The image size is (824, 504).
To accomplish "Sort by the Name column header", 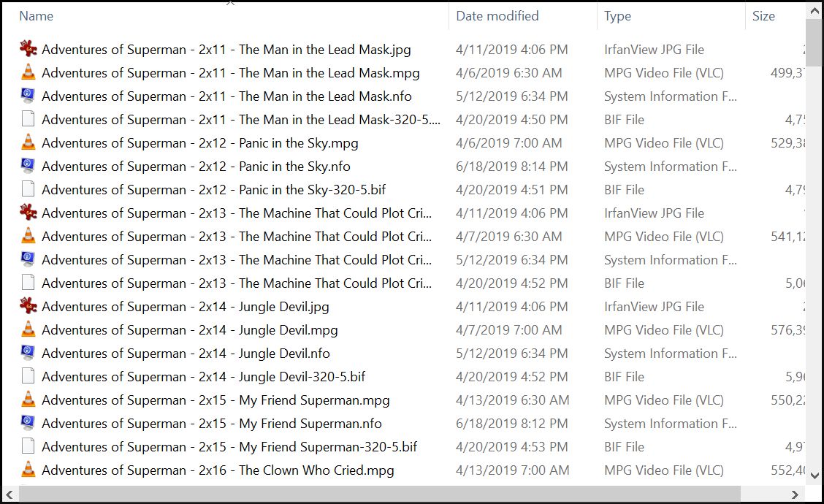I will pyautogui.click(x=36, y=16).
